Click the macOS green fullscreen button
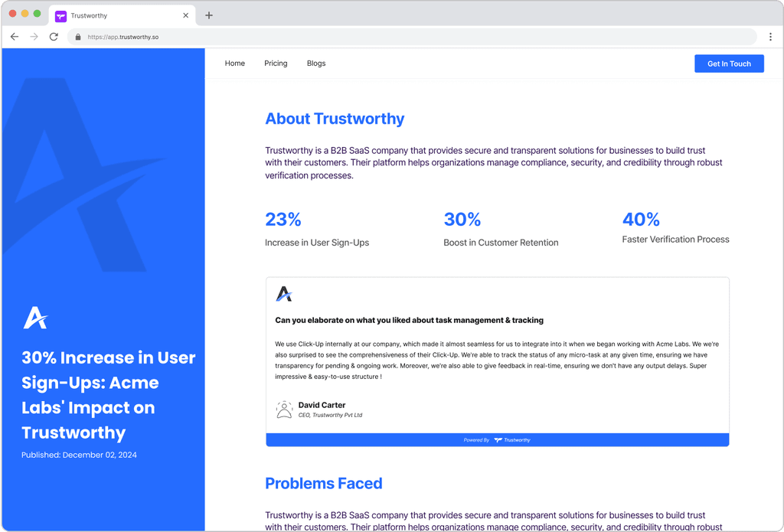Image resolution: width=784 pixels, height=532 pixels. 37,14
